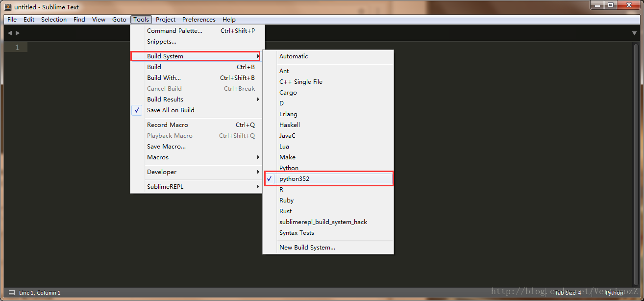This screenshot has width=644, height=301.
Task: Select Automatic build system
Action: (x=328, y=56)
